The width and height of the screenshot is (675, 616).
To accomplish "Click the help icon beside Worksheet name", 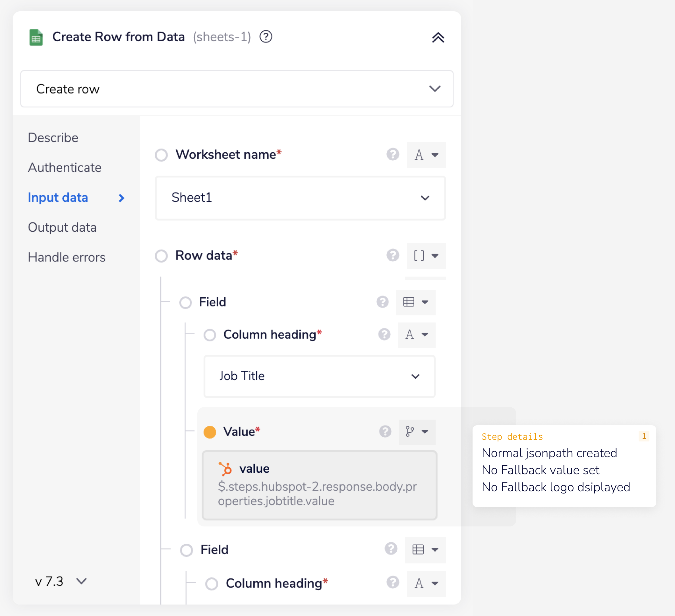I will (x=393, y=155).
